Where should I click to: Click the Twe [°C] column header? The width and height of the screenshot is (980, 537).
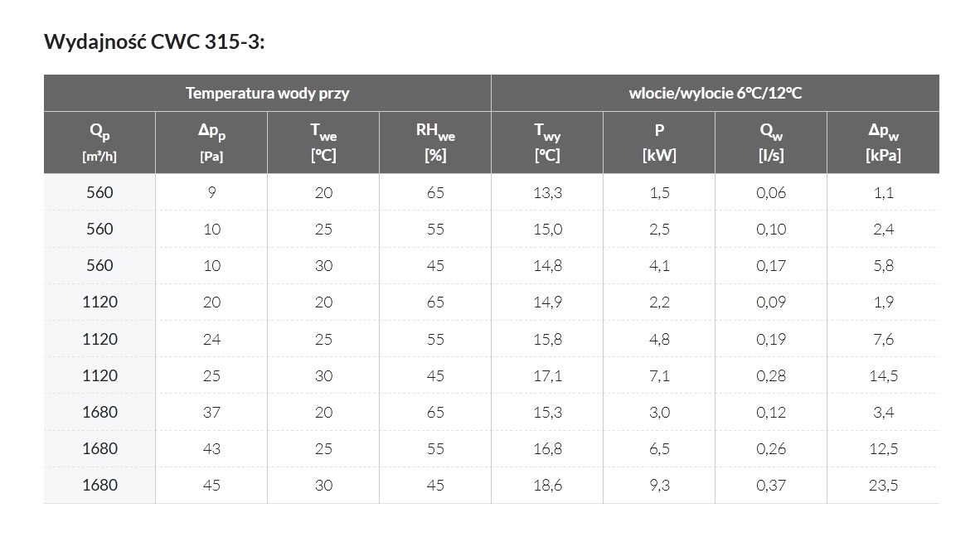(323, 143)
